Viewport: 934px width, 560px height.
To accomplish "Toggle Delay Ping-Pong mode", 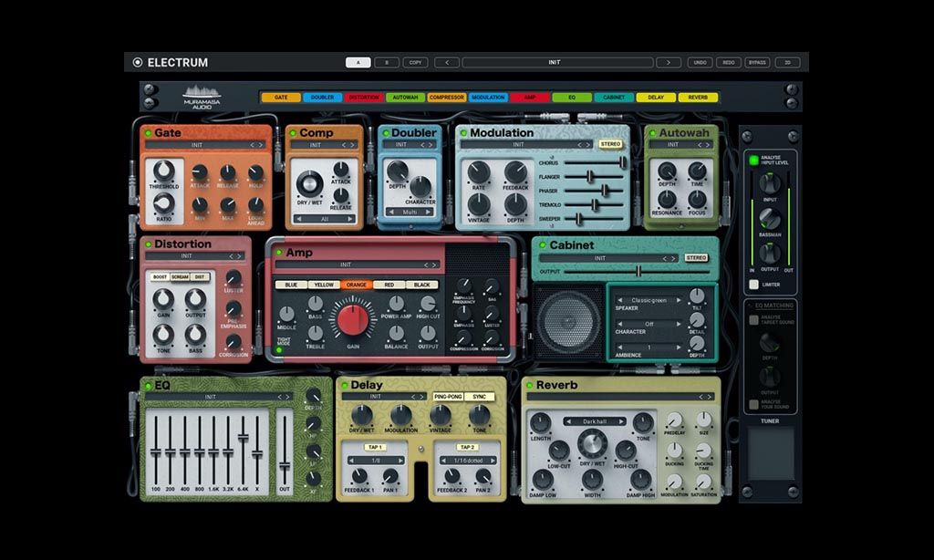I will [448, 397].
